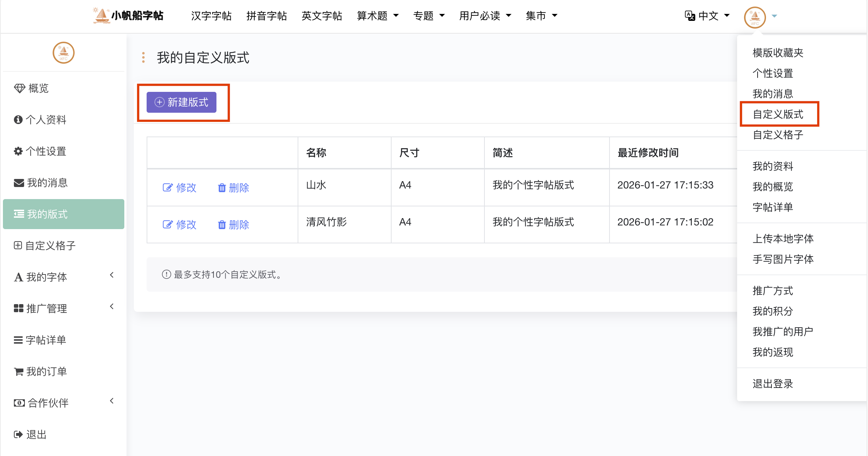This screenshot has height=456, width=868.
Task: Expand the 我的字体 sidebar chevron
Action: pos(112,275)
